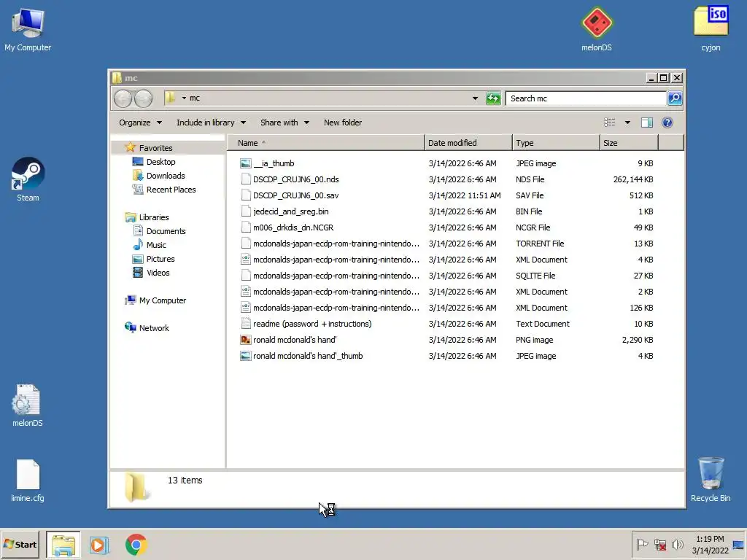The width and height of the screenshot is (747, 560).
Task: Select limine.cfg file on desktop
Action: (x=28, y=481)
